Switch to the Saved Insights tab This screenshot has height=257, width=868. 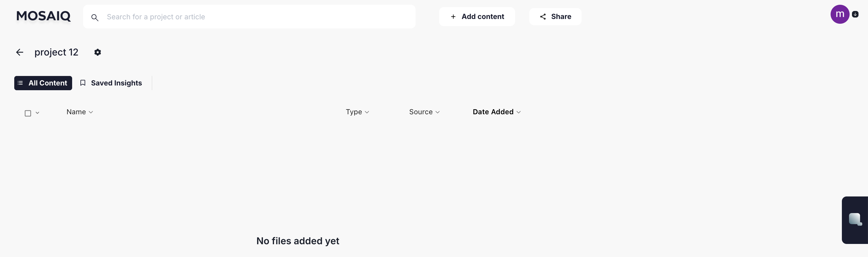[116, 83]
